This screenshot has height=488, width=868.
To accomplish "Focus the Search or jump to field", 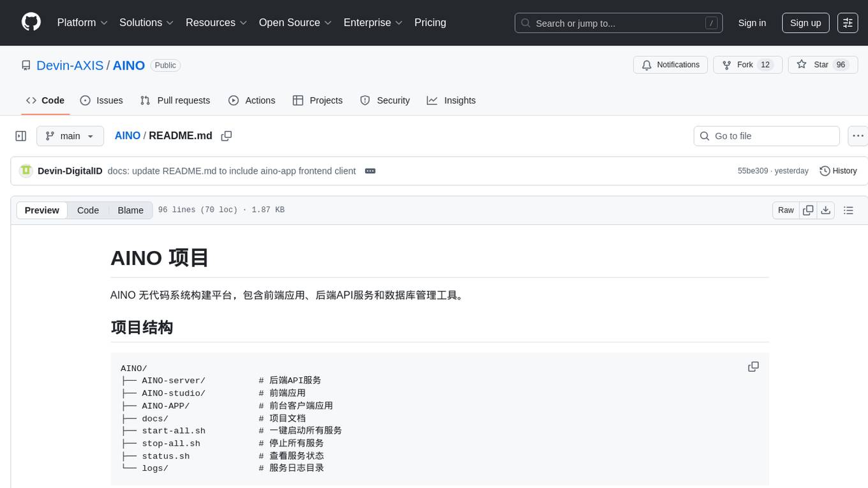I will (x=618, y=23).
